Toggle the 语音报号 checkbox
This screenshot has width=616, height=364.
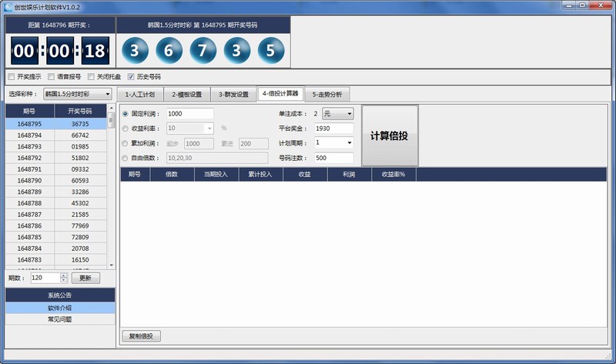click(51, 77)
